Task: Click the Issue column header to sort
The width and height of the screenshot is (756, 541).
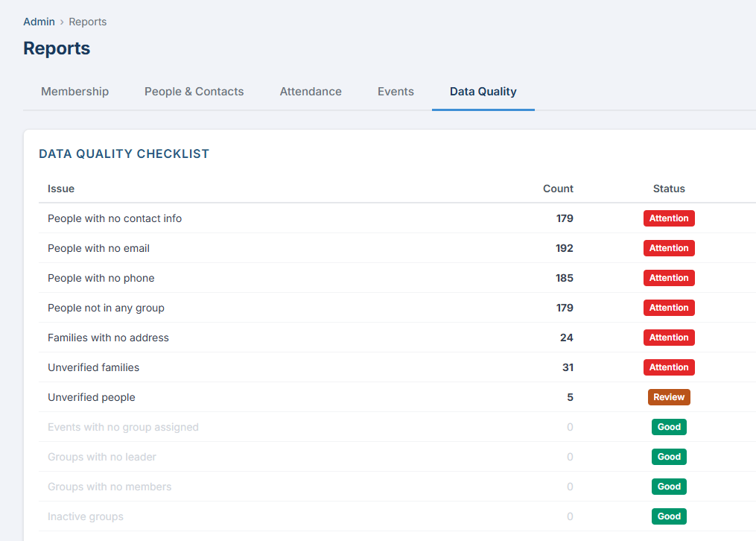Action: pos(60,189)
